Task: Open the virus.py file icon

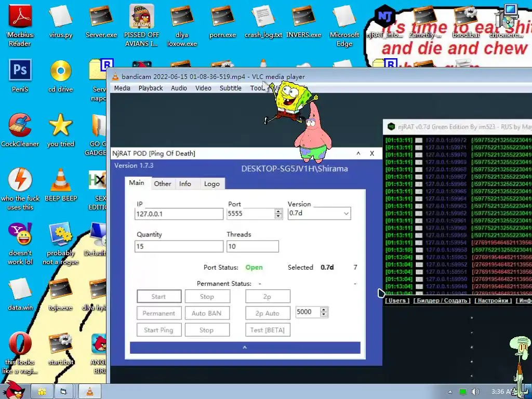Action: [60, 22]
